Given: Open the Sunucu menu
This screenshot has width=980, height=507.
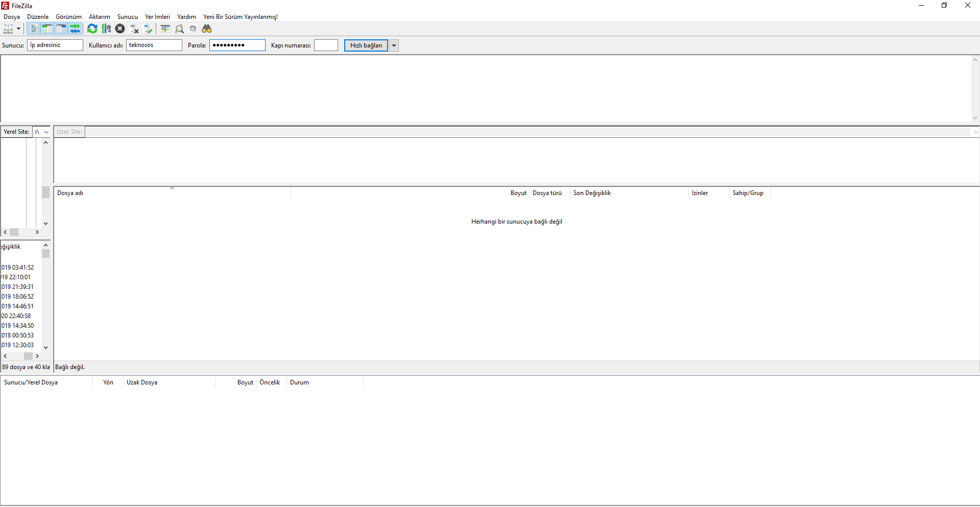Looking at the screenshot, I should coord(128,17).
